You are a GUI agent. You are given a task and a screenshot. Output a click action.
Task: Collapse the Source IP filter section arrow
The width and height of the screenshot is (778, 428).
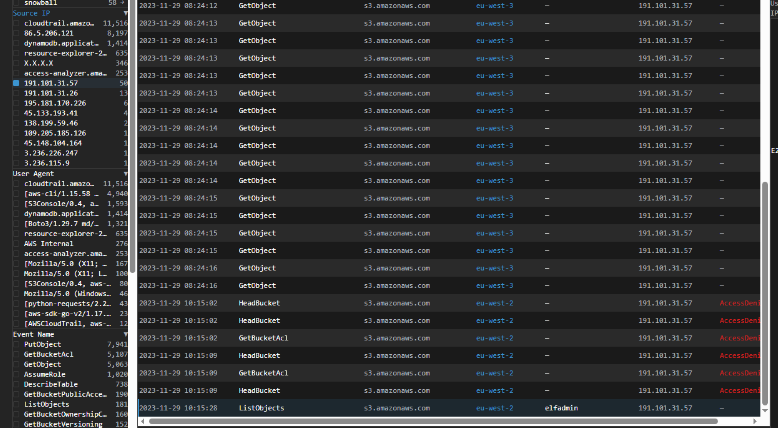coord(126,13)
